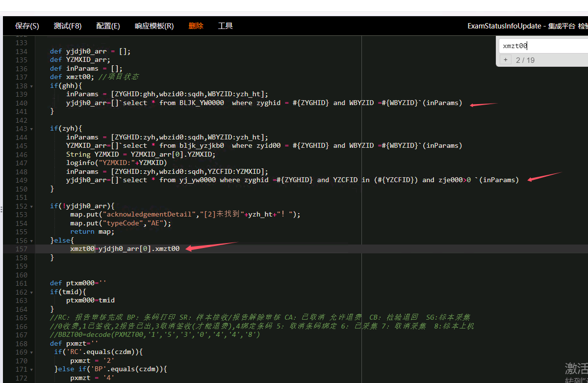Open the 工具 tools menu

coord(225,26)
